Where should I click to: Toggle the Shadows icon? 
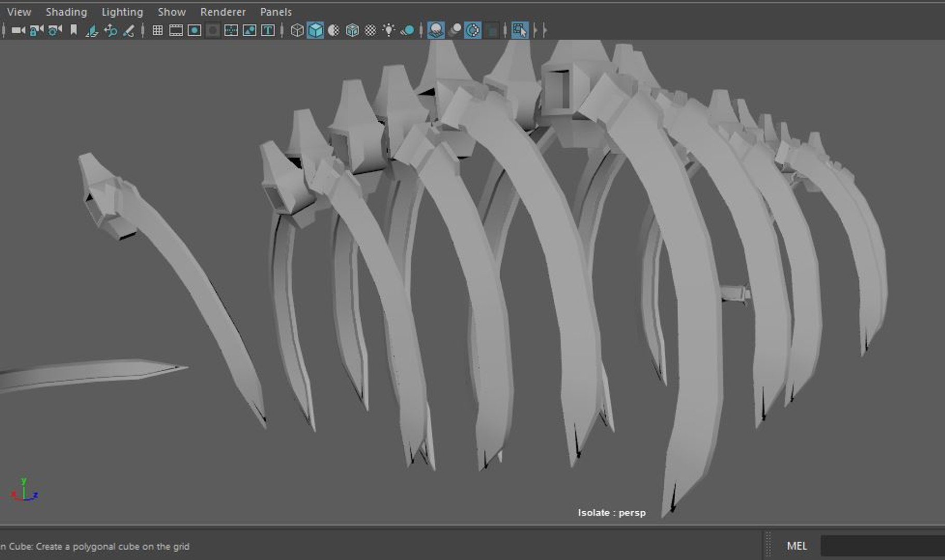[407, 31]
